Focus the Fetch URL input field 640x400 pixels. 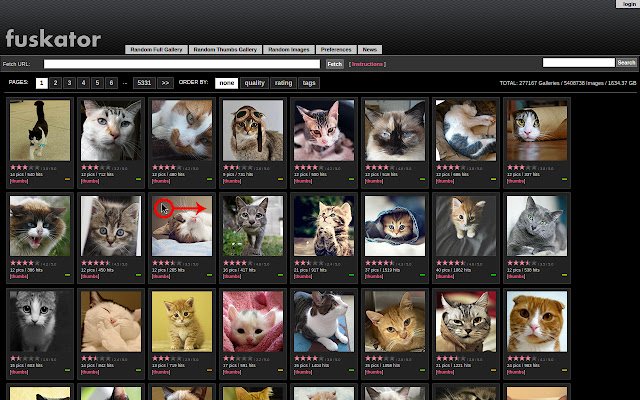[182, 64]
